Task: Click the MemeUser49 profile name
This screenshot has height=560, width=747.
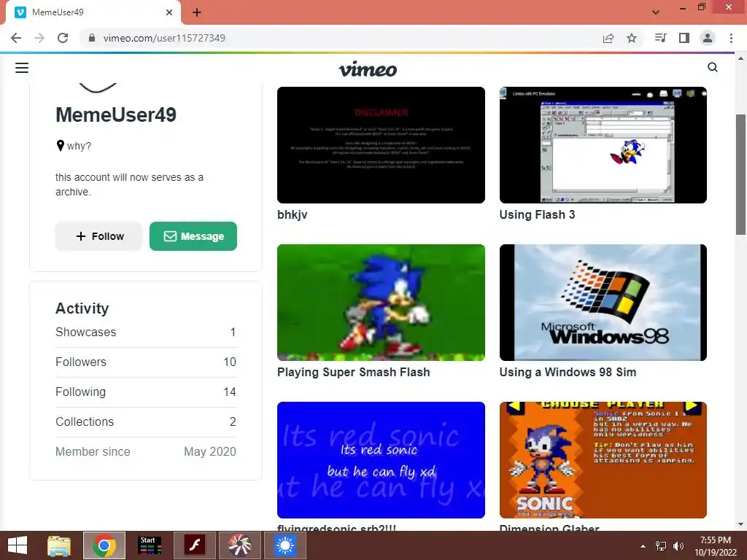Action: point(116,114)
